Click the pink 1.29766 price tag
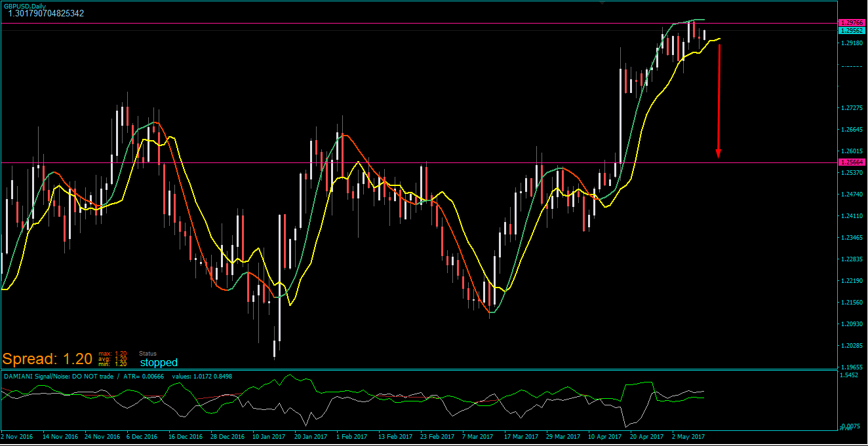This screenshot has width=868, height=446. pos(852,23)
